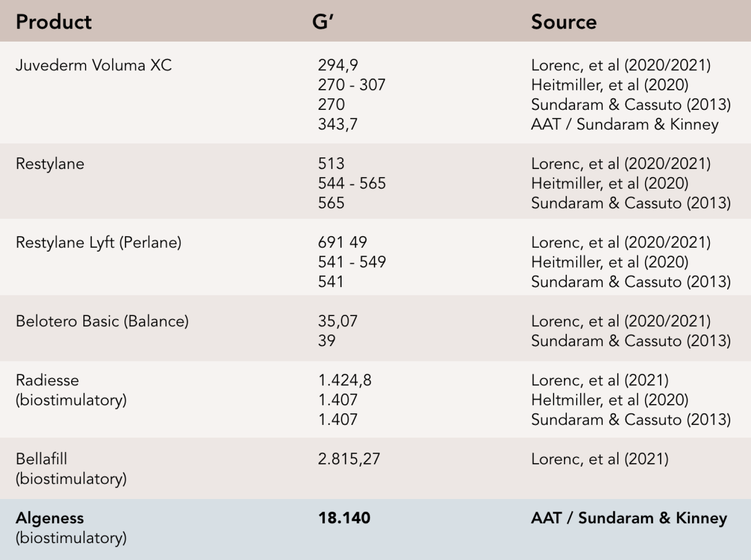Select the Juvederm Voluma XC product name
The width and height of the screenshot is (751, 560).
click(93, 65)
